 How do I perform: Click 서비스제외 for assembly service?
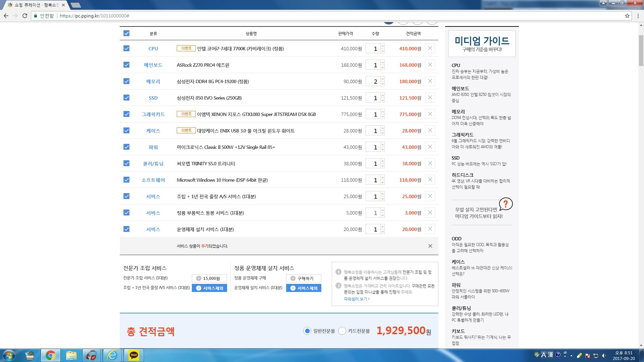[x=209, y=288]
